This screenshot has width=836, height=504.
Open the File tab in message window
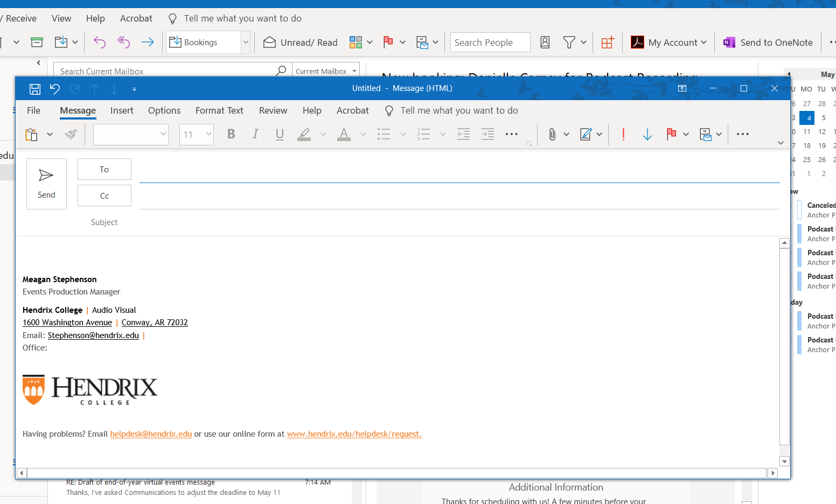pos(33,110)
